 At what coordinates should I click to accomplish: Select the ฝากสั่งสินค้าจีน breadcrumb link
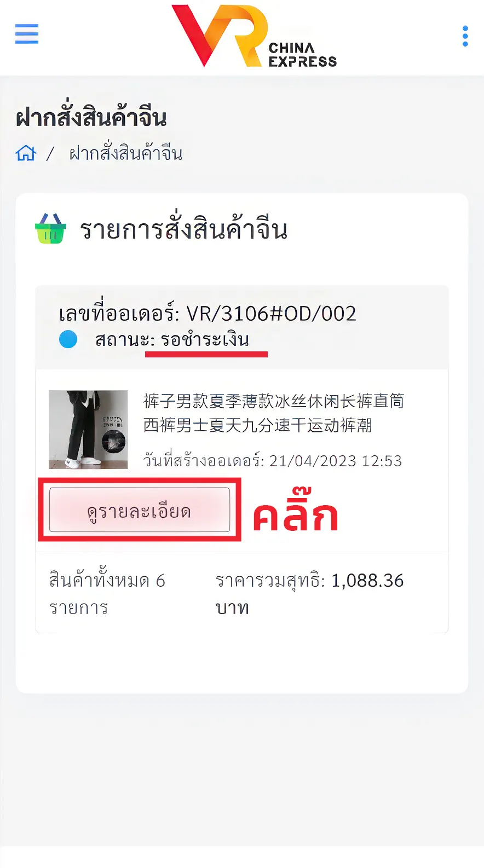(x=126, y=153)
